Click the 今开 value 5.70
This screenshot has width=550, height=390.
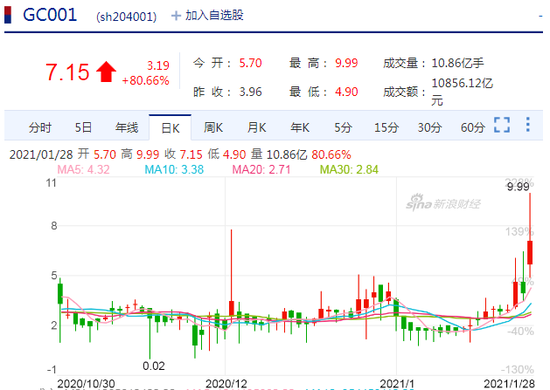pos(250,63)
